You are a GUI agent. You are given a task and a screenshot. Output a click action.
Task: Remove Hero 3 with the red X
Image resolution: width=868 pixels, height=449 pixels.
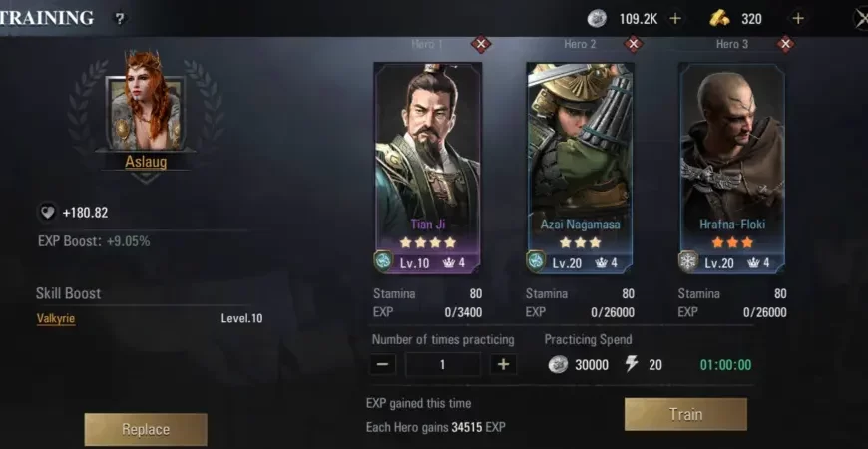(x=785, y=44)
